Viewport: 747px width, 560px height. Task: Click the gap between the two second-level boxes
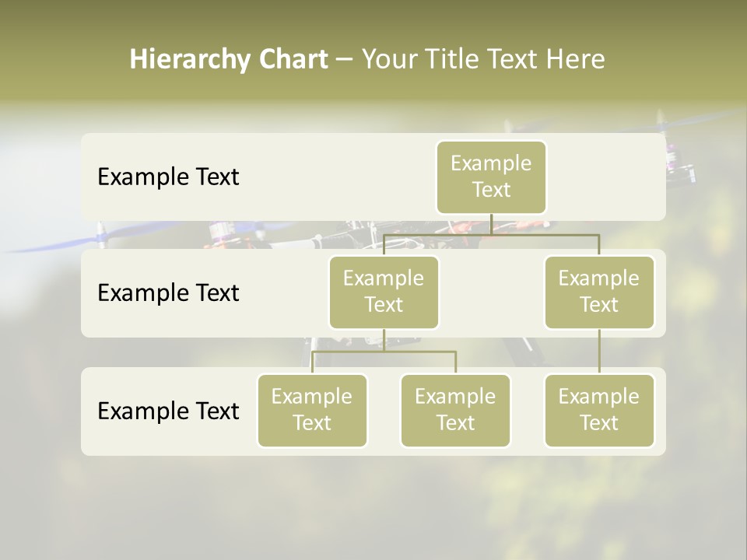491,293
